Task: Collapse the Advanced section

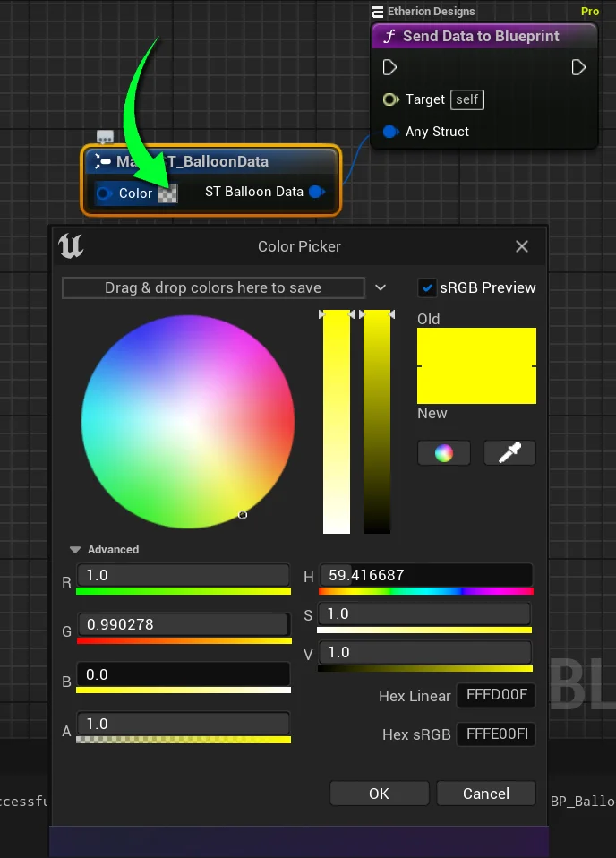Action: (x=76, y=550)
